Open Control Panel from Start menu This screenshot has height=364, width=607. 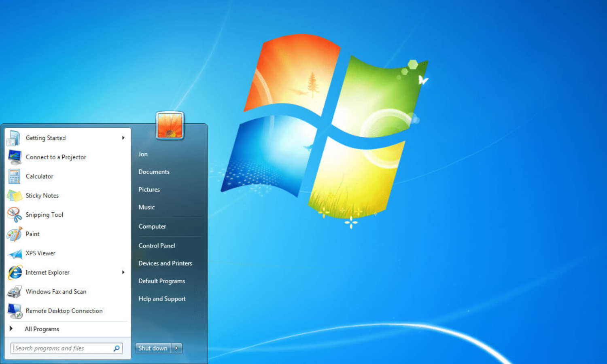(157, 245)
